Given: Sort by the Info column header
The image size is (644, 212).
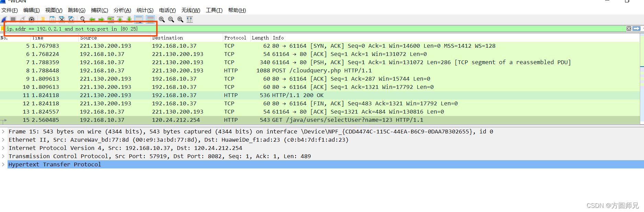Looking at the screenshot, I should click(x=455, y=38).
